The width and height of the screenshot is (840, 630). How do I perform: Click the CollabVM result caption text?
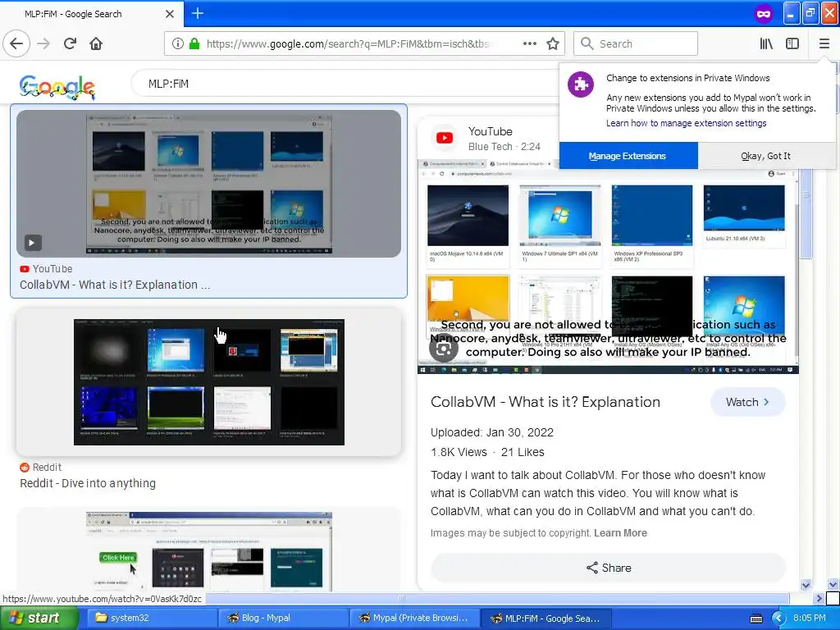(115, 285)
